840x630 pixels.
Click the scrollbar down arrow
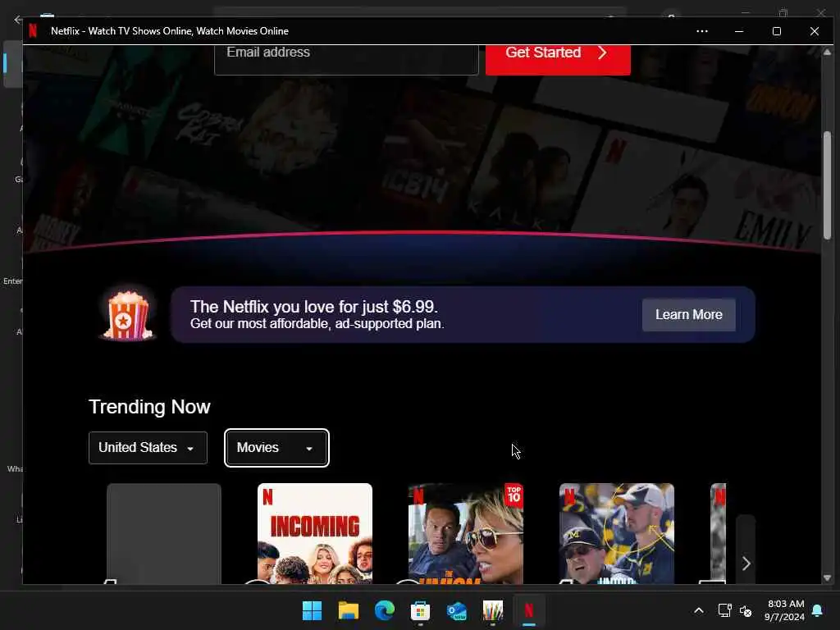pos(827,578)
